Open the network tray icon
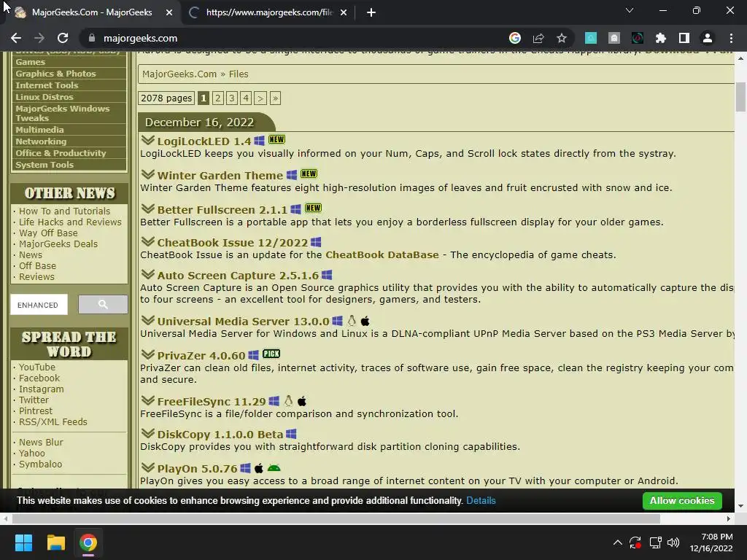The image size is (747, 560). [656, 542]
